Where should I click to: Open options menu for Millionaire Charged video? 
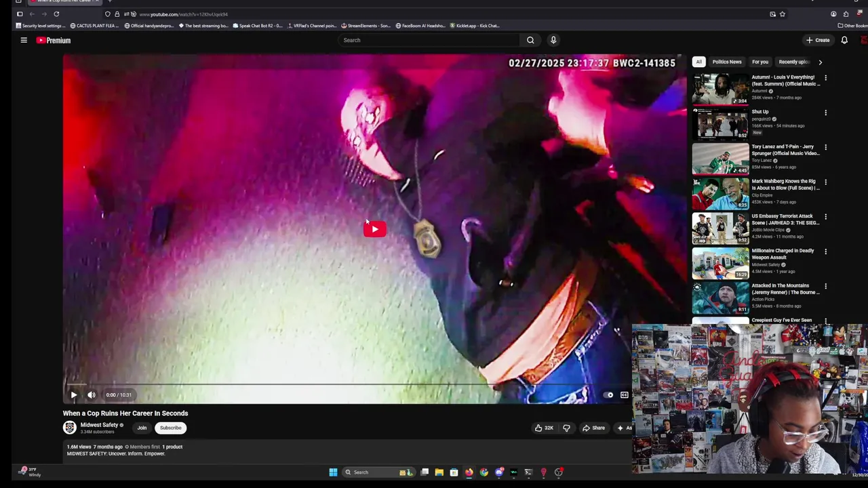click(825, 251)
